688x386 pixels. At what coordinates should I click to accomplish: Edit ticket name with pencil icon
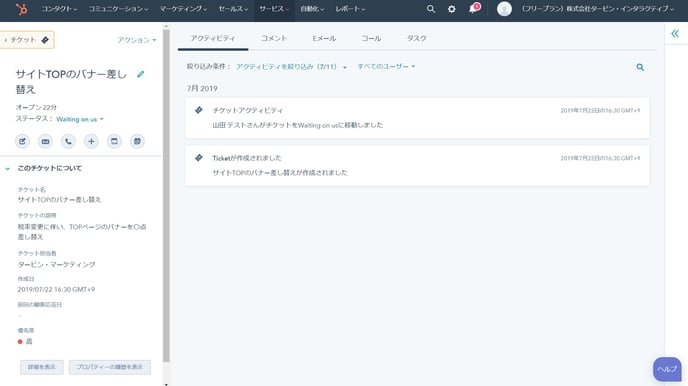(x=140, y=74)
